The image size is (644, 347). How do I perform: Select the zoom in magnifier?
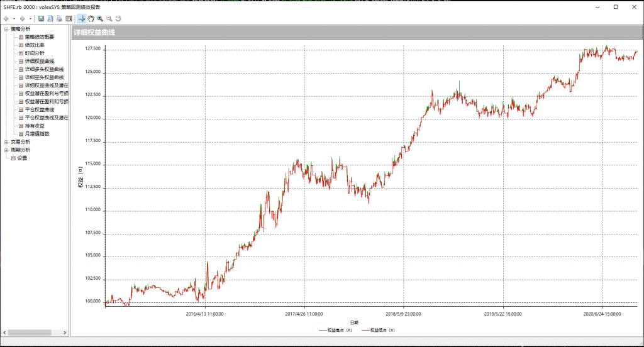click(x=100, y=18)
